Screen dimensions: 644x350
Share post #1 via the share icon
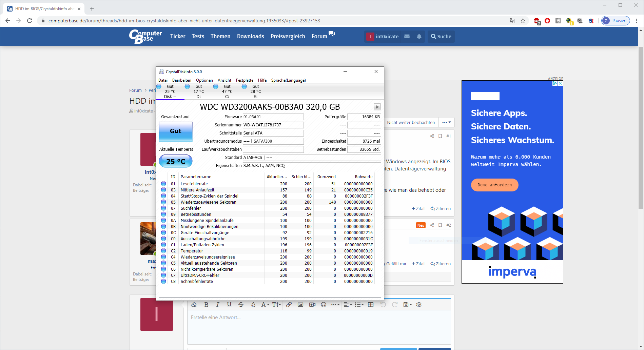coord(432,136)
